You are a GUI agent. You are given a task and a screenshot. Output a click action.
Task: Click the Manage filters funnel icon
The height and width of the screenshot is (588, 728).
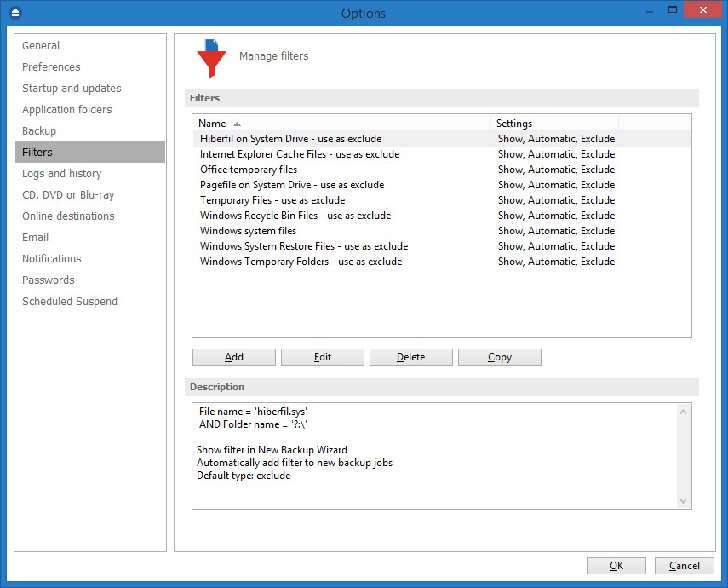tap(211, 58)
